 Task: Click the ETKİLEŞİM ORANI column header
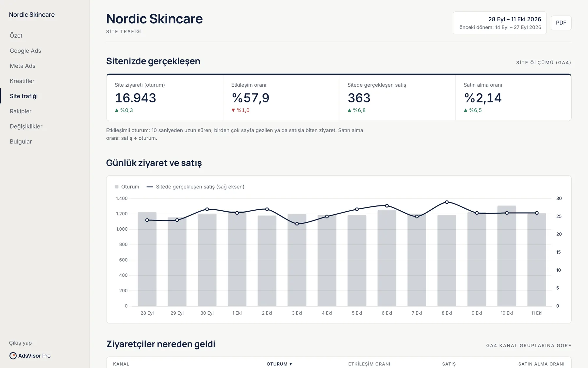[369, 364]
